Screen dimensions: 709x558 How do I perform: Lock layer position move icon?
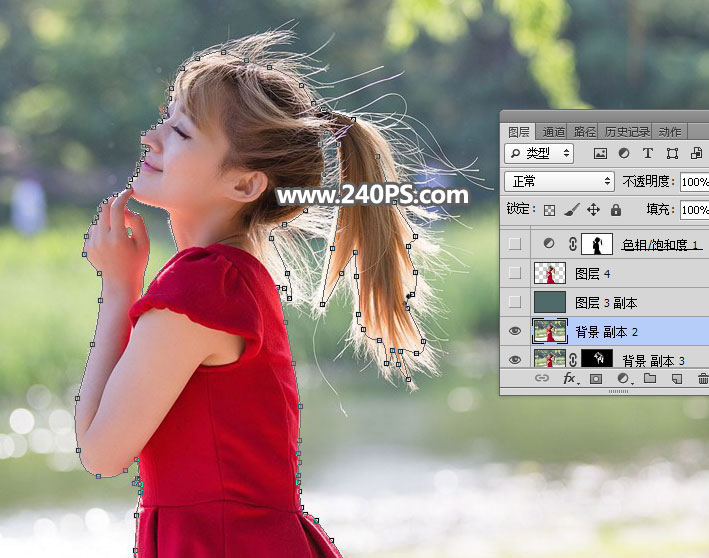click(x=593, y=210)
